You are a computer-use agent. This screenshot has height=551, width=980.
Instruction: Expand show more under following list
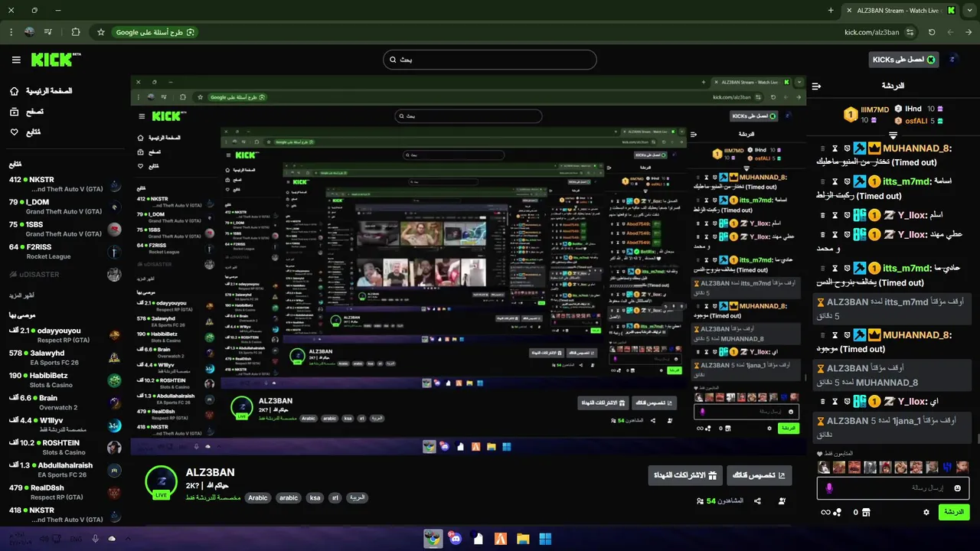pyautogui.click(x=21, y=295)
